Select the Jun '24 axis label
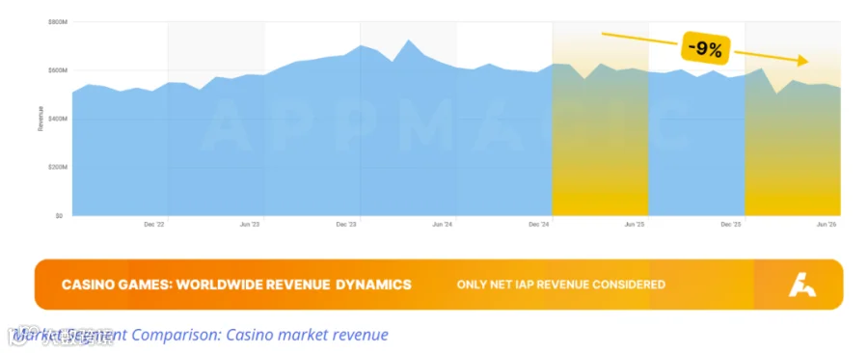Screen dimensions: 868x353 pos(442,225)
